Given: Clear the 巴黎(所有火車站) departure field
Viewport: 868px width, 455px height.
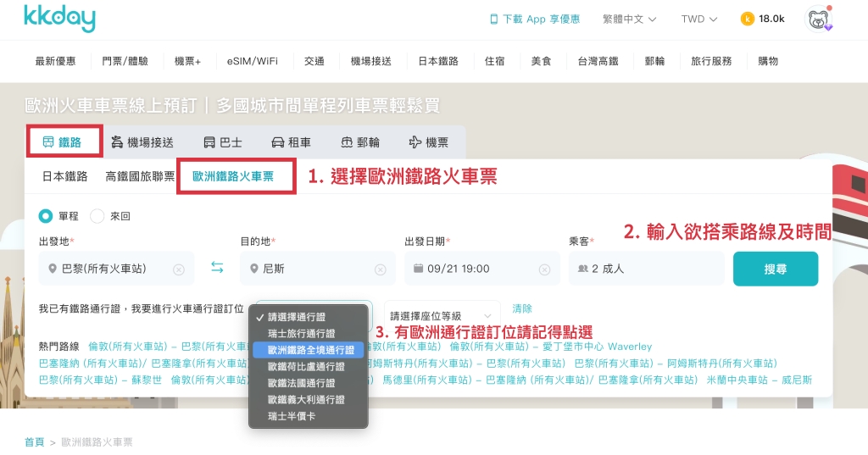Looking at the screenshot, I should coord(178,269).
